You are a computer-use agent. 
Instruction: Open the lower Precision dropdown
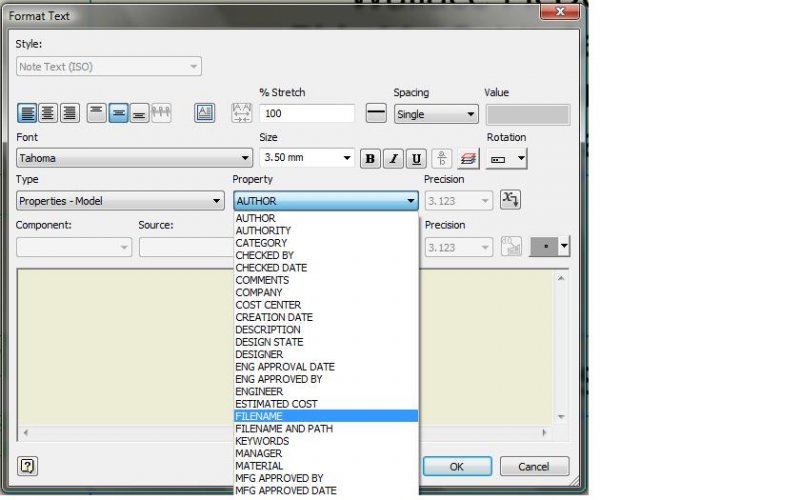[x=459, y=247]
